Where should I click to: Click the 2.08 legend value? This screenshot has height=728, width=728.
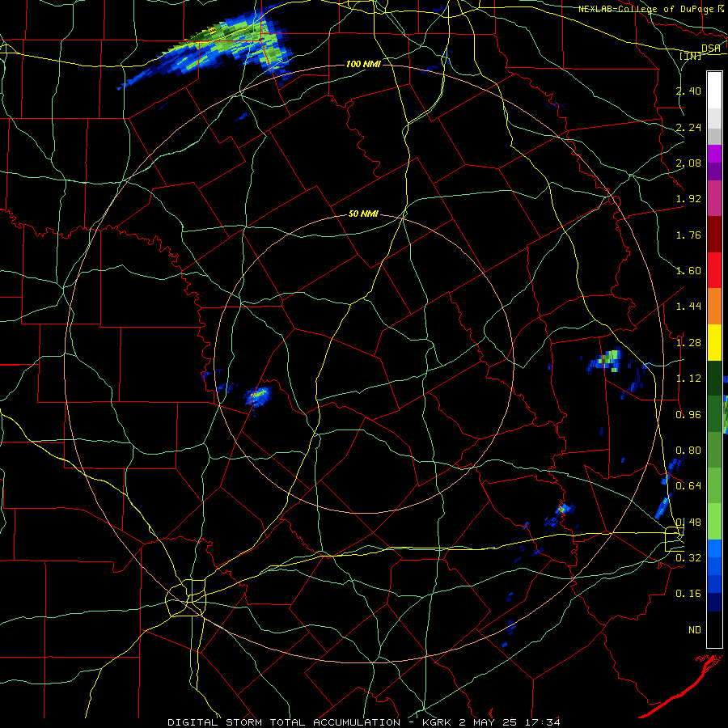688,163
